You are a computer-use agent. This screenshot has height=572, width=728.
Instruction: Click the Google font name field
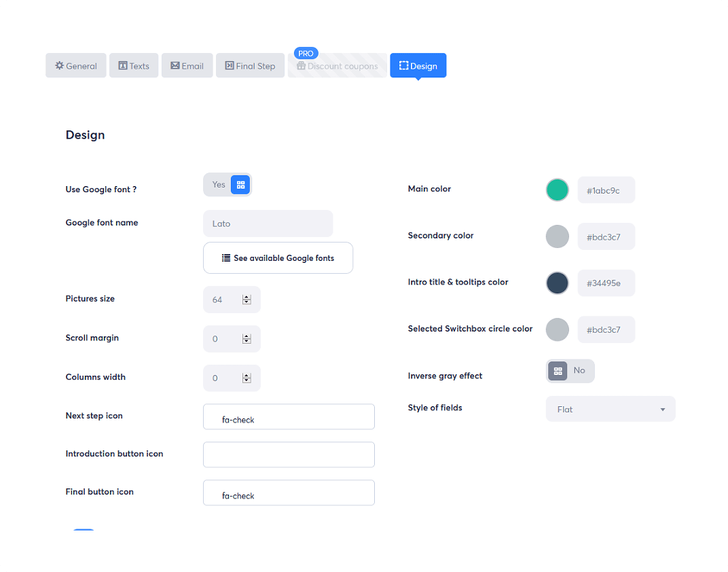(x=268, y=224)
